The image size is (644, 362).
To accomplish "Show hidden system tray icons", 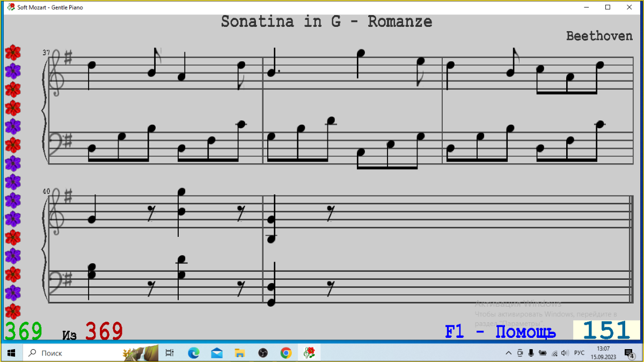I will (509, 353).
